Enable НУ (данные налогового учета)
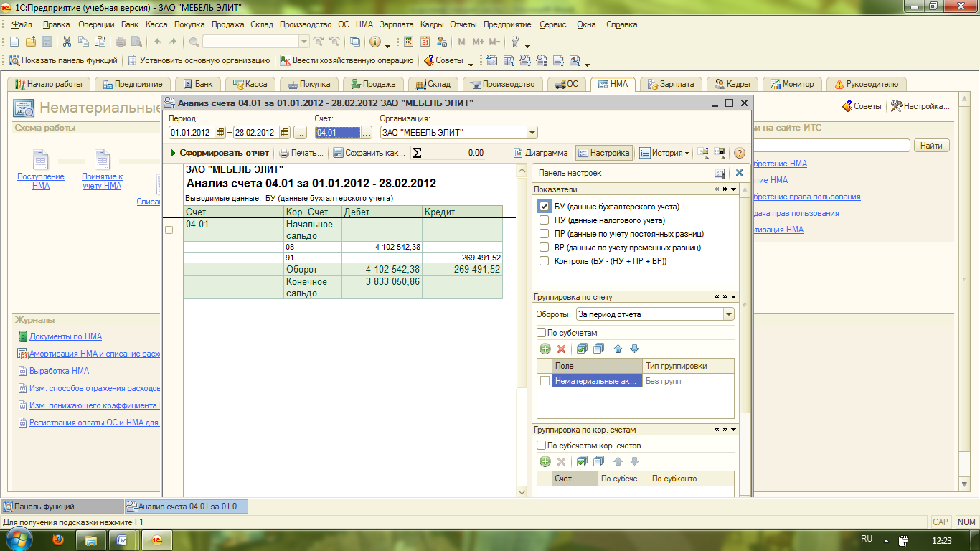Image resolution: width=980 pixels, height=551 pixels. [x=544, y=220]
